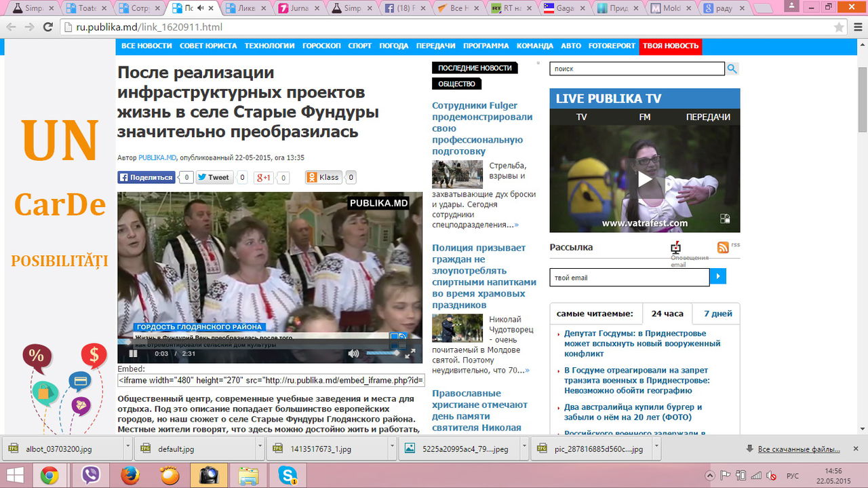
Task: Share on Odnoklassniki with Klass button
Action: tap(323, 177)
